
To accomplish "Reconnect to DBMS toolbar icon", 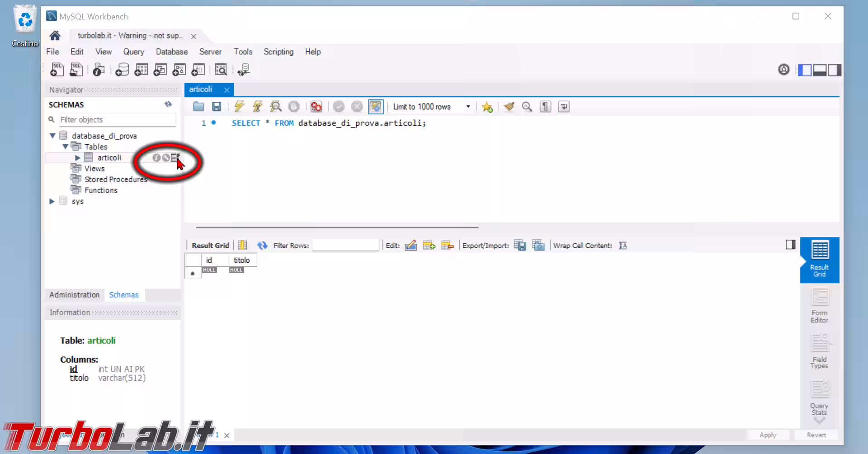I will click(244, 70).
